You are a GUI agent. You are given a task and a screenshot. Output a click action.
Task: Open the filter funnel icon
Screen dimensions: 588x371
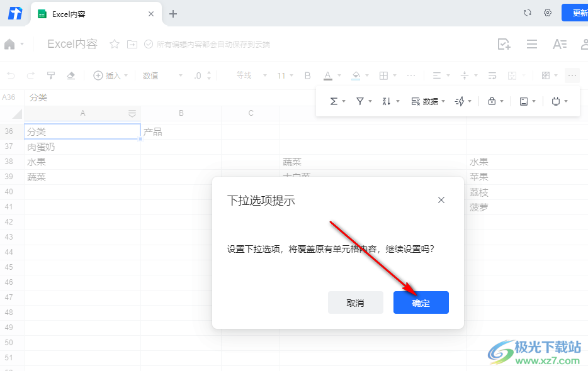point(359,101)
